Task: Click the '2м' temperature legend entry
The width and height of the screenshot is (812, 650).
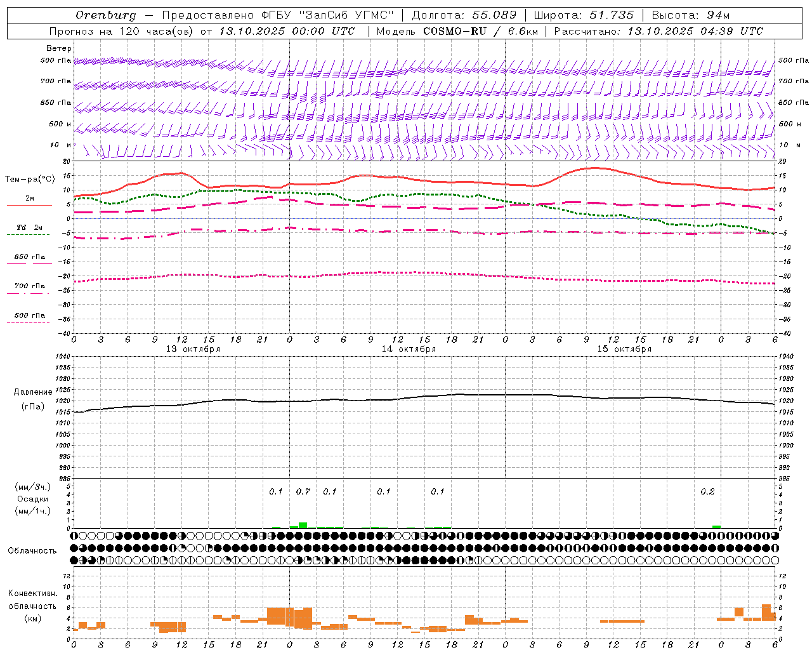Action: pos(30,199)
